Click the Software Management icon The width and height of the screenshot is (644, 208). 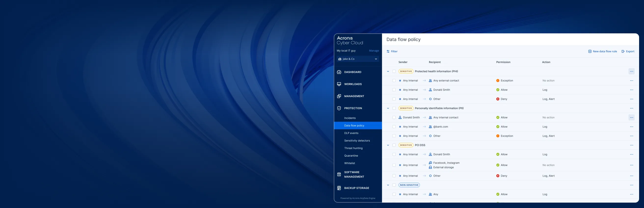tap(339, 174)
